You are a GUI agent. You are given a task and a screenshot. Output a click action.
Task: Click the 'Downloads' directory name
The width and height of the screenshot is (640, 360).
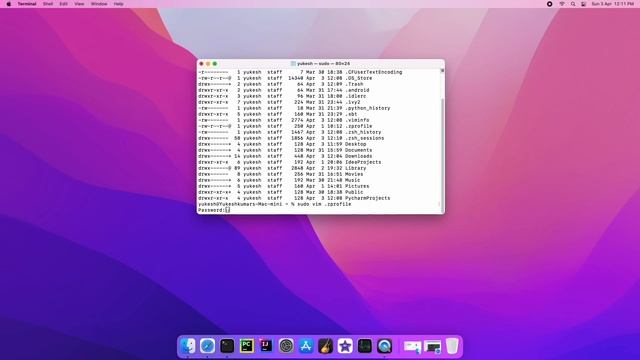[359, 156]
